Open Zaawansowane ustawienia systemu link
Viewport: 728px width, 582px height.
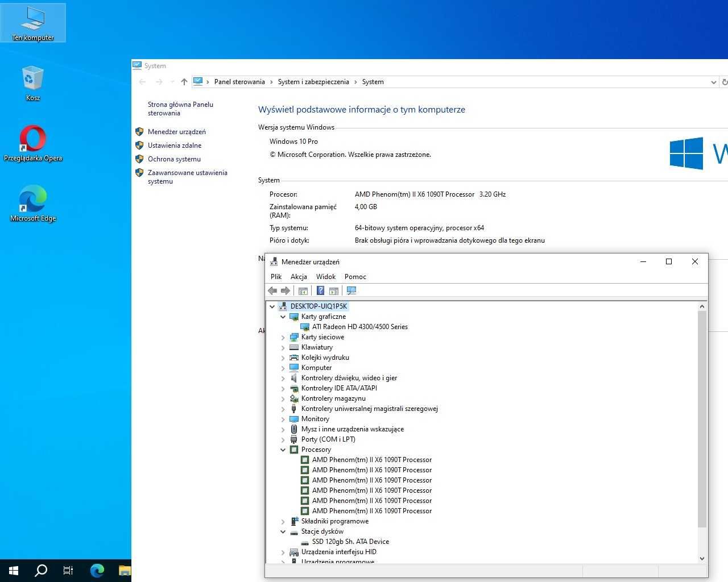click(x=188, y=177)
